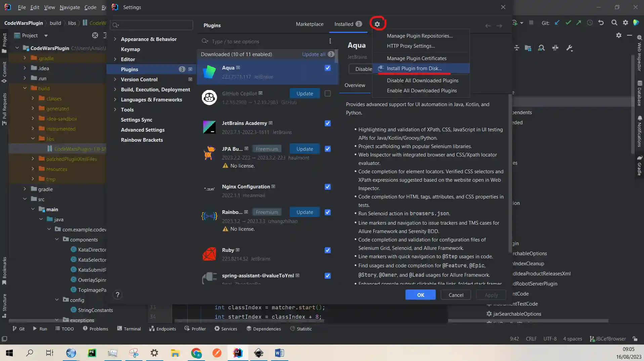The image size is (644, 361).
Task: Switch to the Marketplace tab
Action: [x=309, y=24]
